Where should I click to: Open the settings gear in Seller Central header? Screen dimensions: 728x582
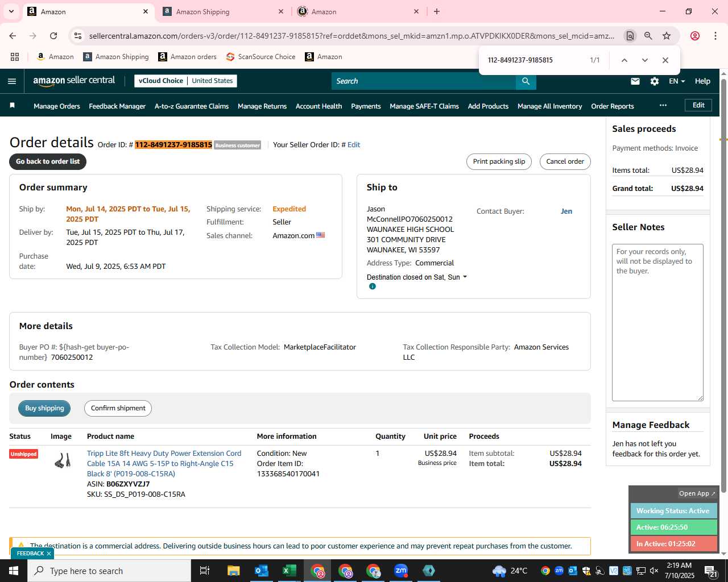(x=655, y=81)
